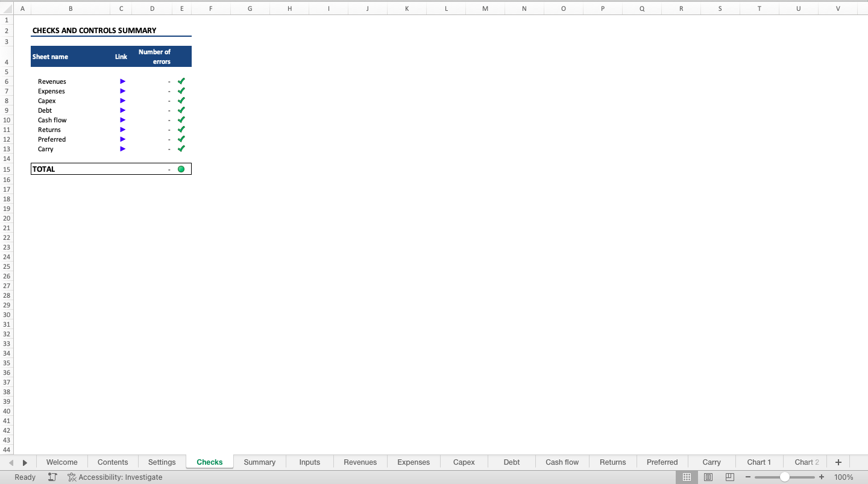Open the Returns sheet tab
Viewport: 868px width, 484px height.
click(613, 462)
